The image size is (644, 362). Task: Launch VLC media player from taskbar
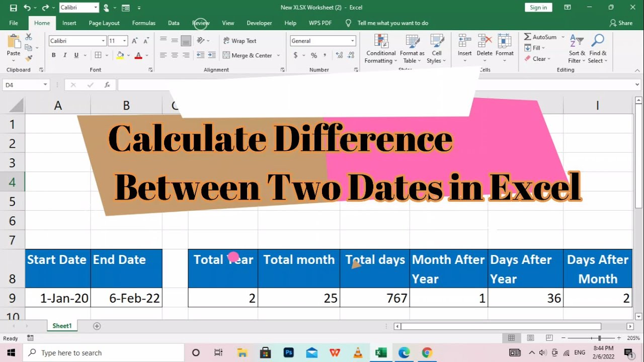pos(358,353)
